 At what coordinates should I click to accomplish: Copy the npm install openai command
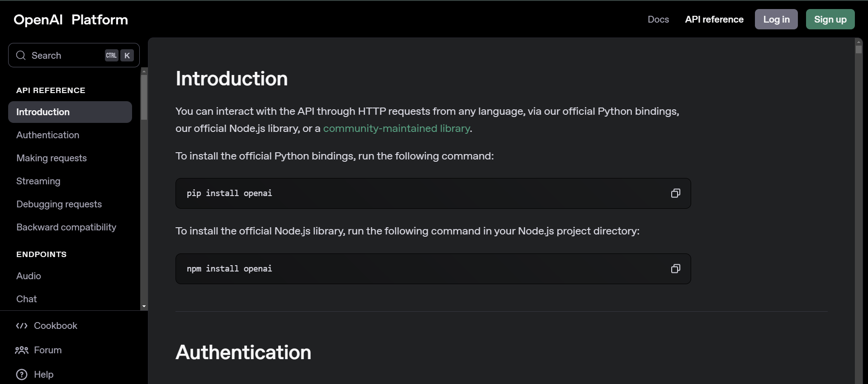point(675,269)
